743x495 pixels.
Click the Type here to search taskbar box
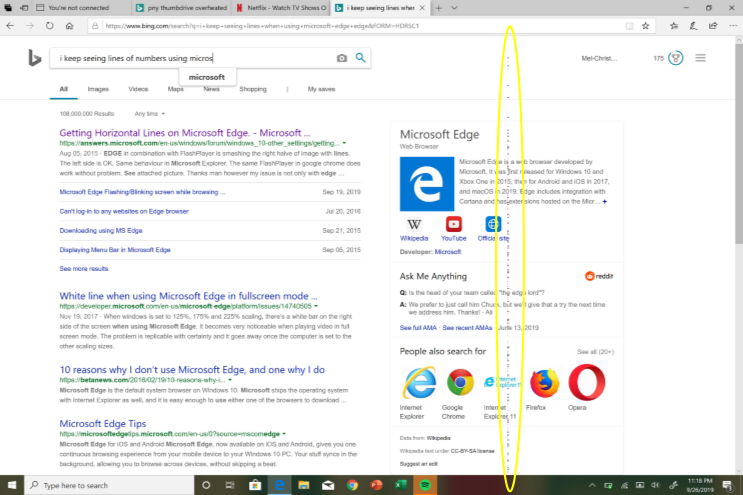pos(109,485)
